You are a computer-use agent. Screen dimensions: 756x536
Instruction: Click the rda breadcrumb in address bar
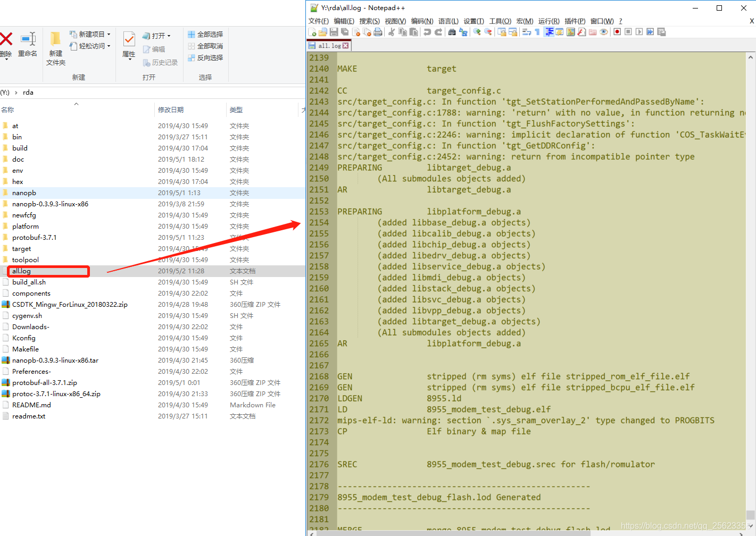point(28,93)
